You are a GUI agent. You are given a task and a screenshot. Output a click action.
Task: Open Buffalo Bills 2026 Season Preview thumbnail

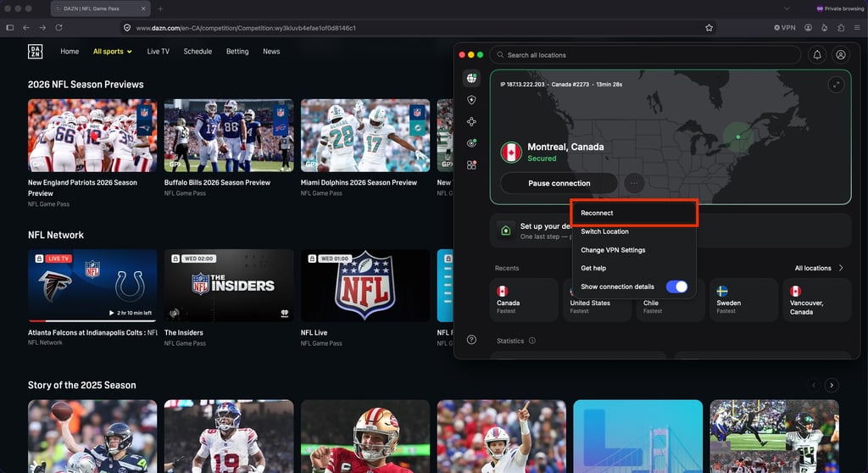[x=229, y=136]
